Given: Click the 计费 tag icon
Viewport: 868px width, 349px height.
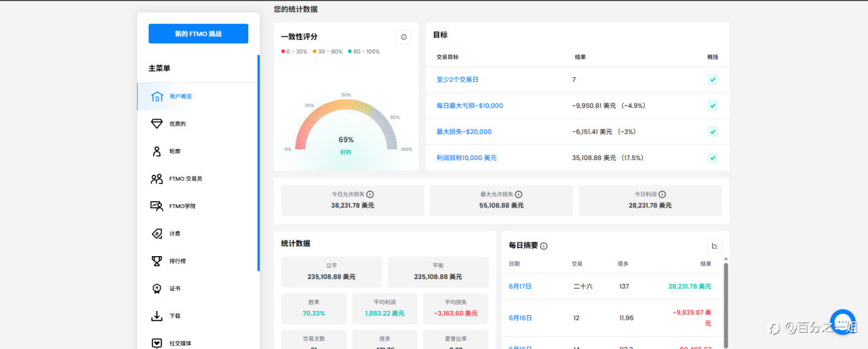Looking at the screenshot, I should point(157,234).
